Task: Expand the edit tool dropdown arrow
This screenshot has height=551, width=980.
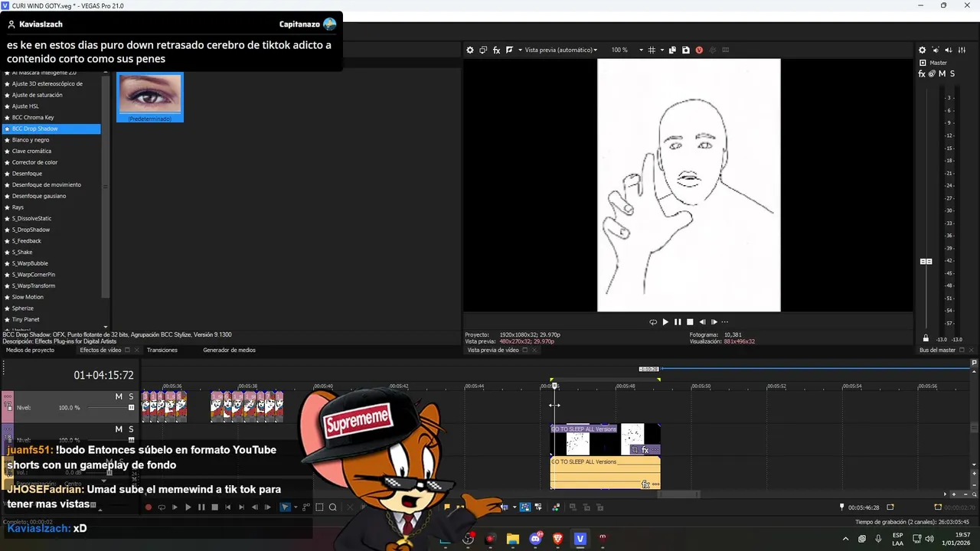Action: pyautogui.click(x=296, y=507)
